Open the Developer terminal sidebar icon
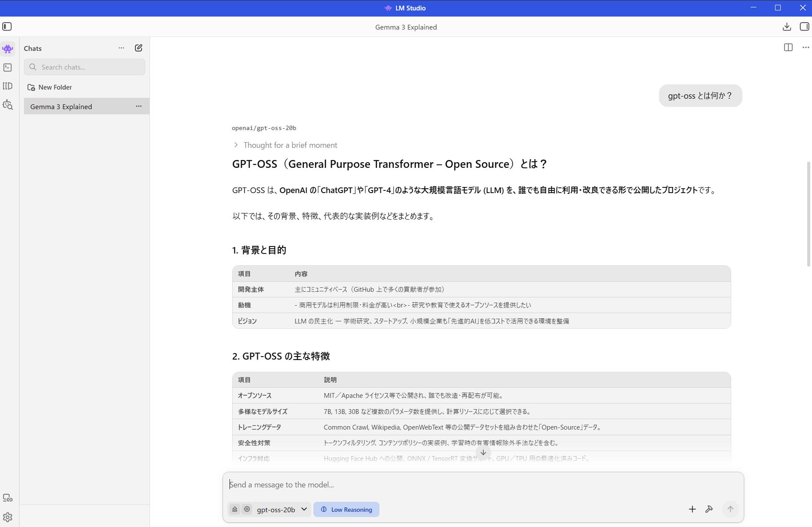The height and width of the screenshot is (527, 812). click(x=8, y=67)
